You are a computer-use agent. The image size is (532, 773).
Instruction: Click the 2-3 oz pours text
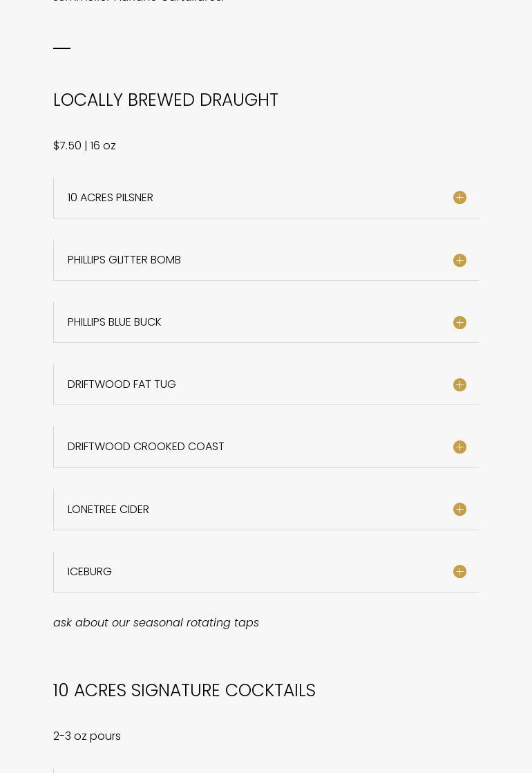pos(87,736)
